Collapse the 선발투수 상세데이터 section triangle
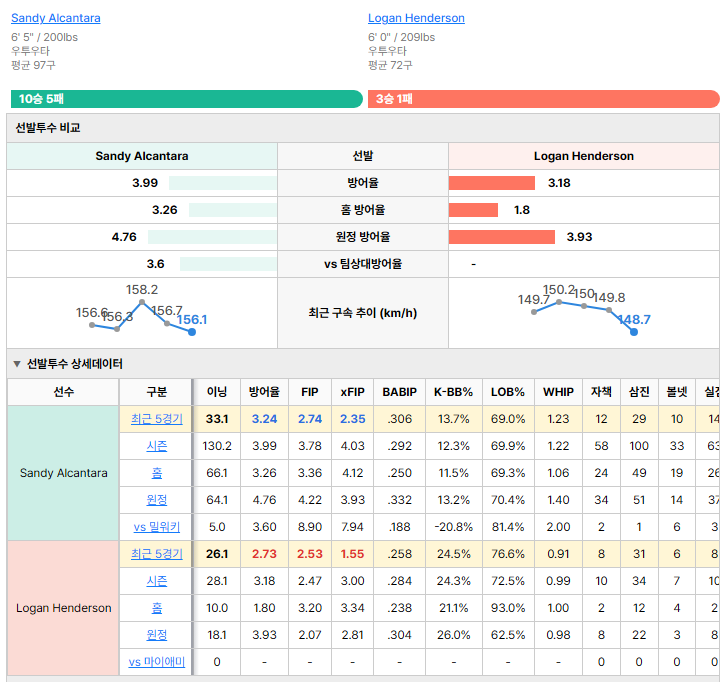This screenshot has height=682, width=726. [x=17, y=364]
